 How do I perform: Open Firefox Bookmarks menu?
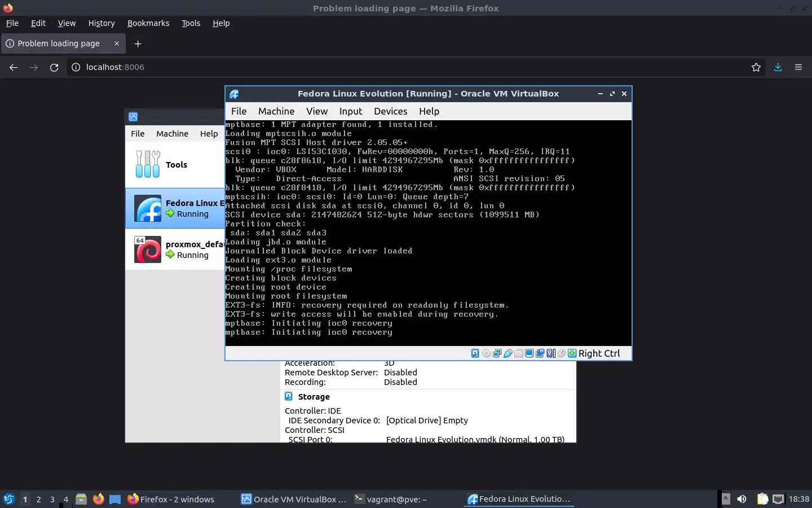[x=148, y=23]
